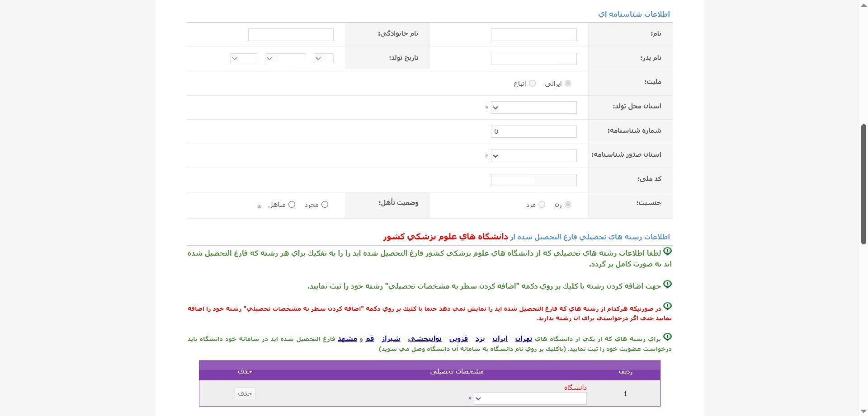
Task: Focus the نام پدر input field
Action: point(533,59)
